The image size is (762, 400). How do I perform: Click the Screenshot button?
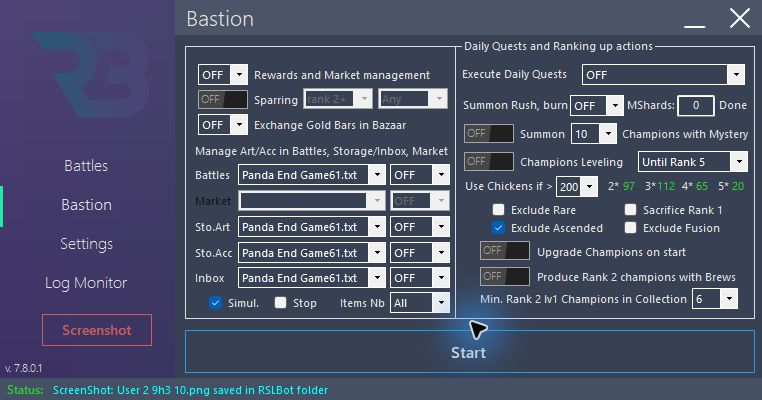(97, 330)
